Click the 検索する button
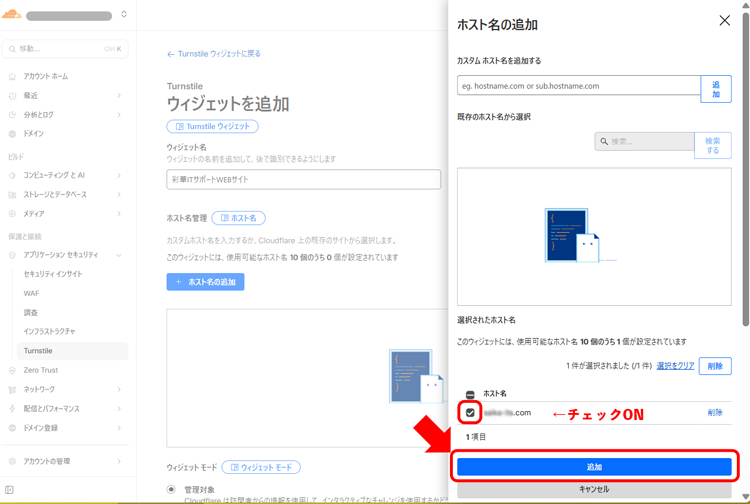 click(x=713, y=145)
